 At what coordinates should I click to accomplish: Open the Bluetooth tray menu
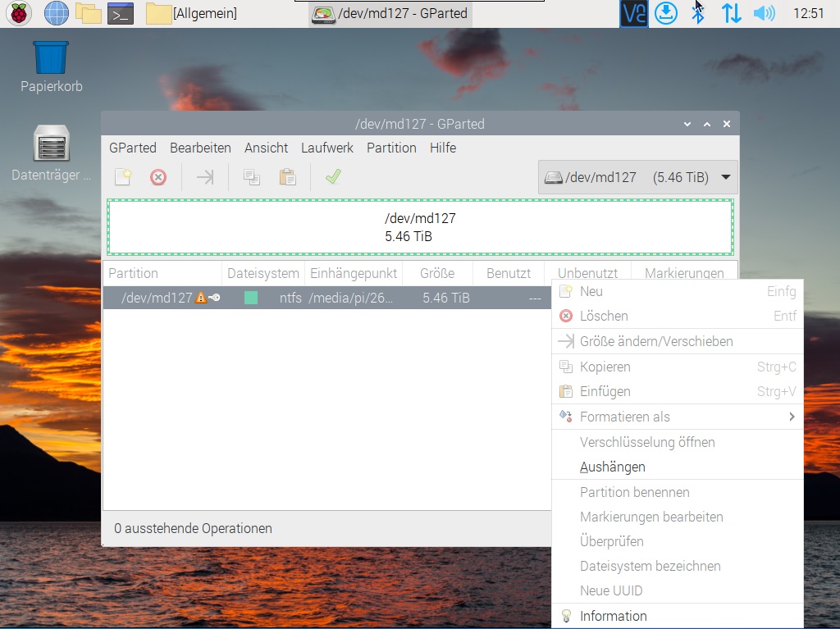tap(697, 13)
